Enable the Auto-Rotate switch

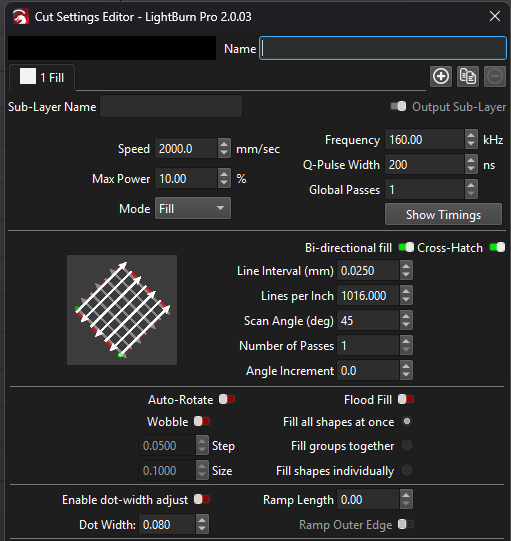[x=227, y=400]
